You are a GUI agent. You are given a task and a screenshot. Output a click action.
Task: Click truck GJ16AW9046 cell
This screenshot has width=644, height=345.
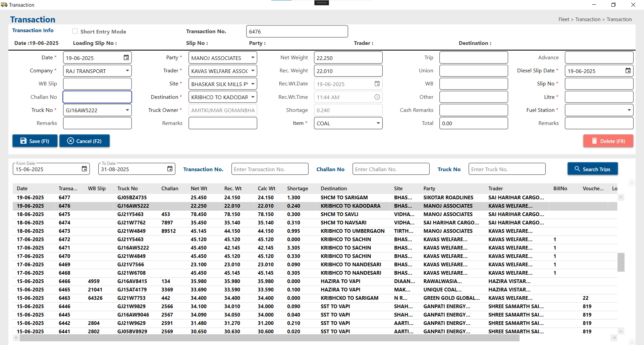133,315
